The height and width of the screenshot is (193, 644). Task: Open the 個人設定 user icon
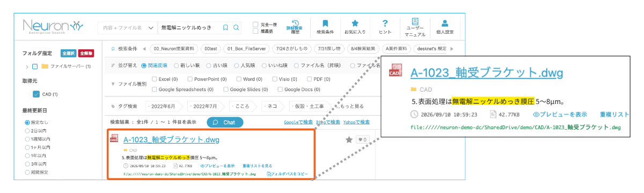click(x=444, y=27)
